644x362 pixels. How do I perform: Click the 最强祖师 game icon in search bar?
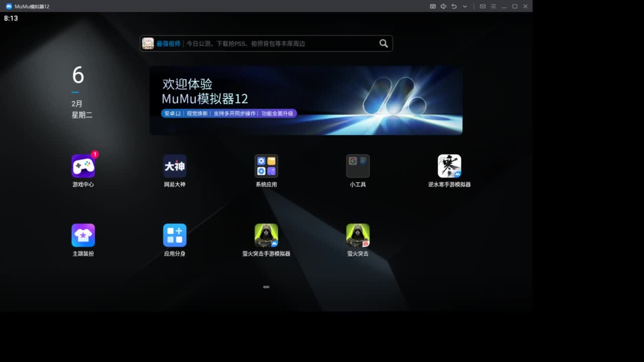click(x=148, y=43)
